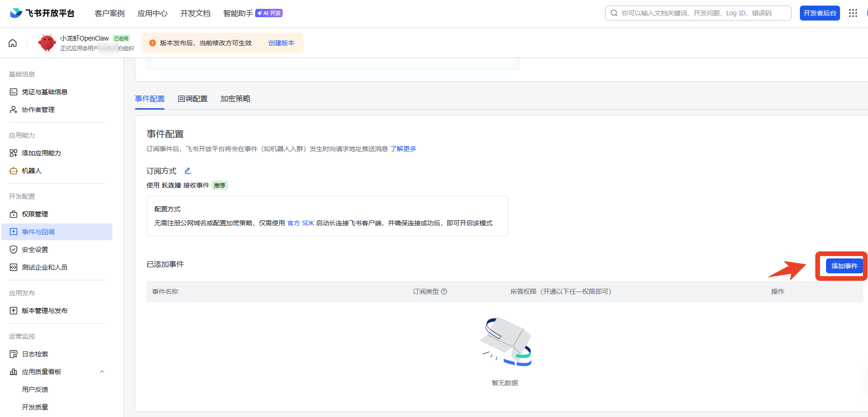Open 开发文档 in the top menu
The image size is (868, 417).
click(195, 13)
